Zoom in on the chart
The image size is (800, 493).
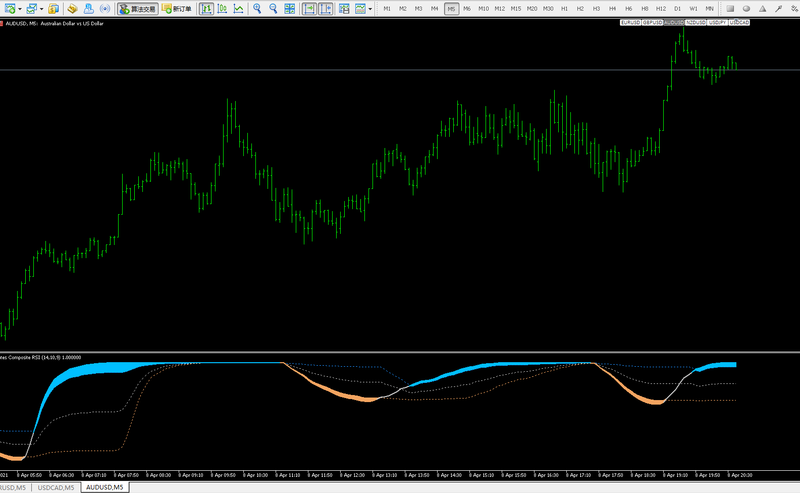click(257, 8)
